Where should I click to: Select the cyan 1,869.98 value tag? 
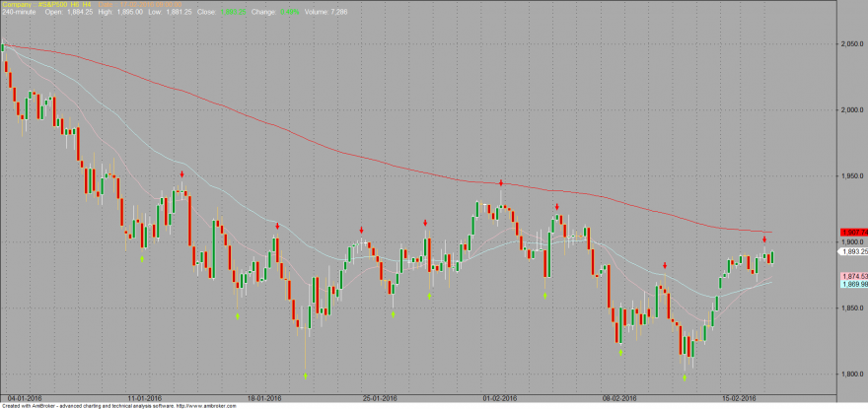[x=853, y=284]
